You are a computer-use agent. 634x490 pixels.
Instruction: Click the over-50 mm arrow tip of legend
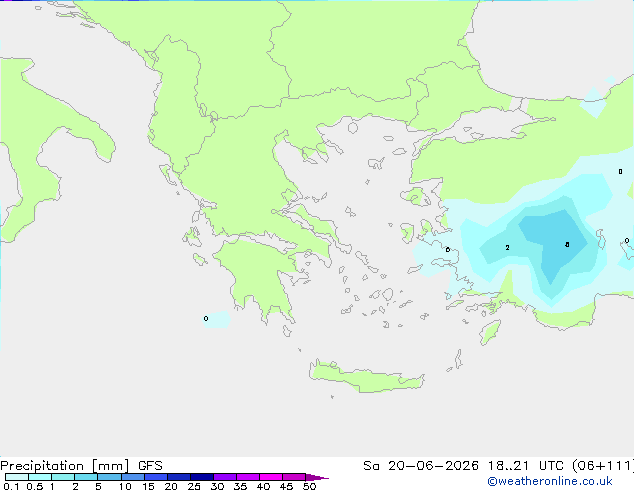pyautogui.click(x=317, y=477)
